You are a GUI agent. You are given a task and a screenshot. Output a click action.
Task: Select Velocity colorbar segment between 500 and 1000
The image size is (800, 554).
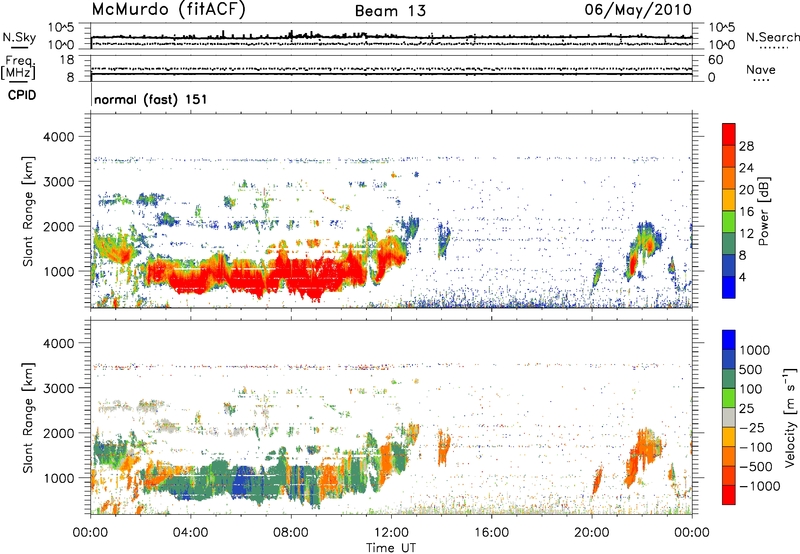(729, 359)
